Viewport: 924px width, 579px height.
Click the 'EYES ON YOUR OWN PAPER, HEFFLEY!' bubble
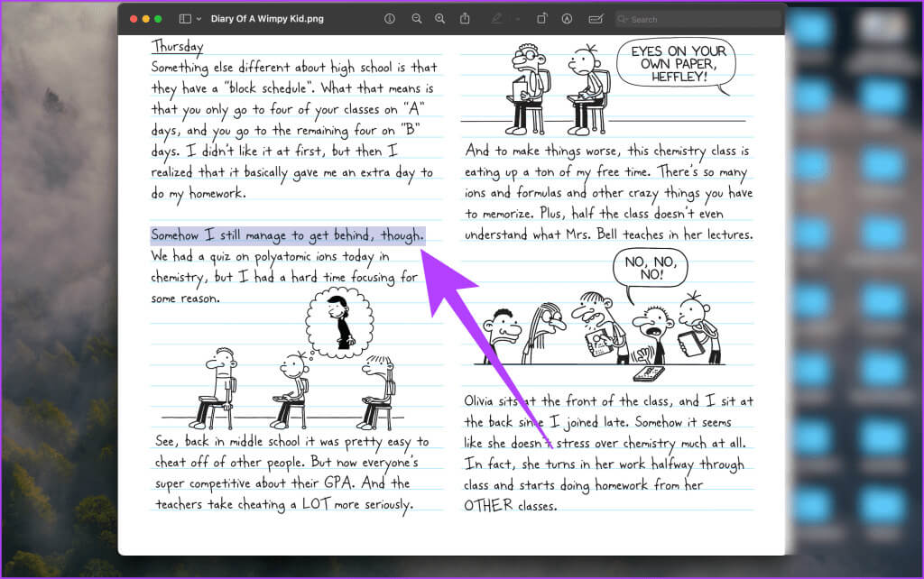pyautogui.click(x=677, y=64)
